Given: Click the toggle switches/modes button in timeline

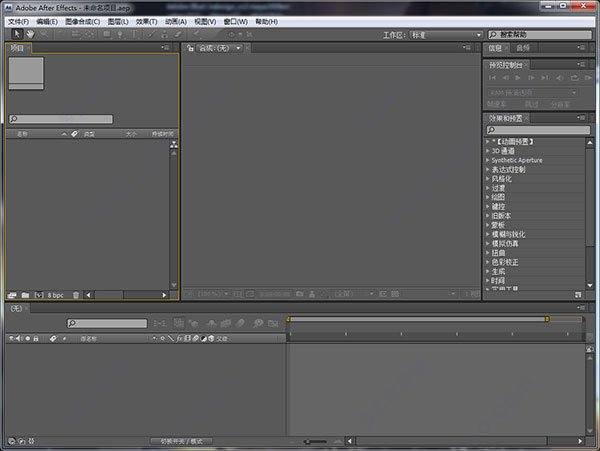Looking at the screenshot, I should pyautogui.click(x=181, y=441).
